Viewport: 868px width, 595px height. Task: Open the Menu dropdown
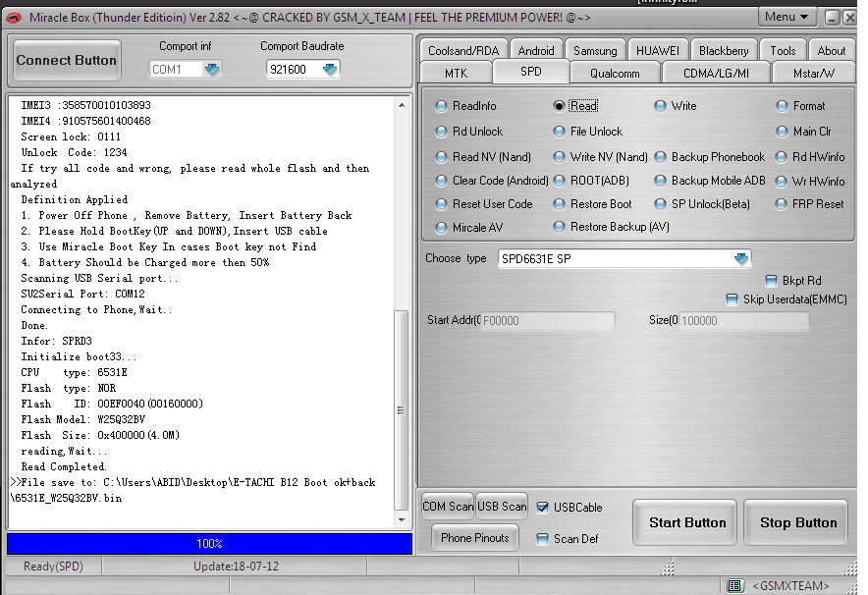787,17
